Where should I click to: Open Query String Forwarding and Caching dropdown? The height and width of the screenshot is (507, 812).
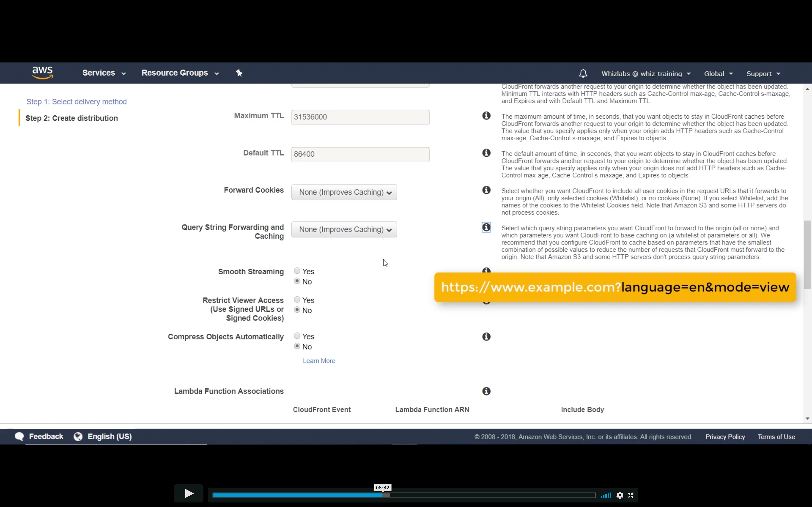pos(344,229)
